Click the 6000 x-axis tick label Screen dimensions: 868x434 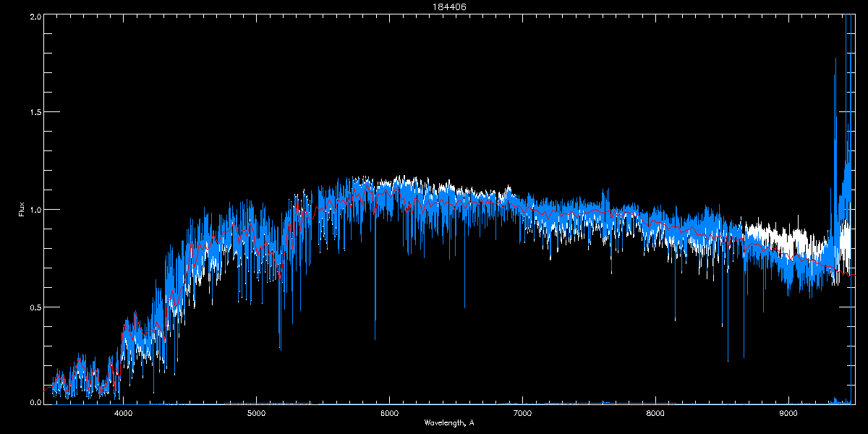(x=389, y=414)
